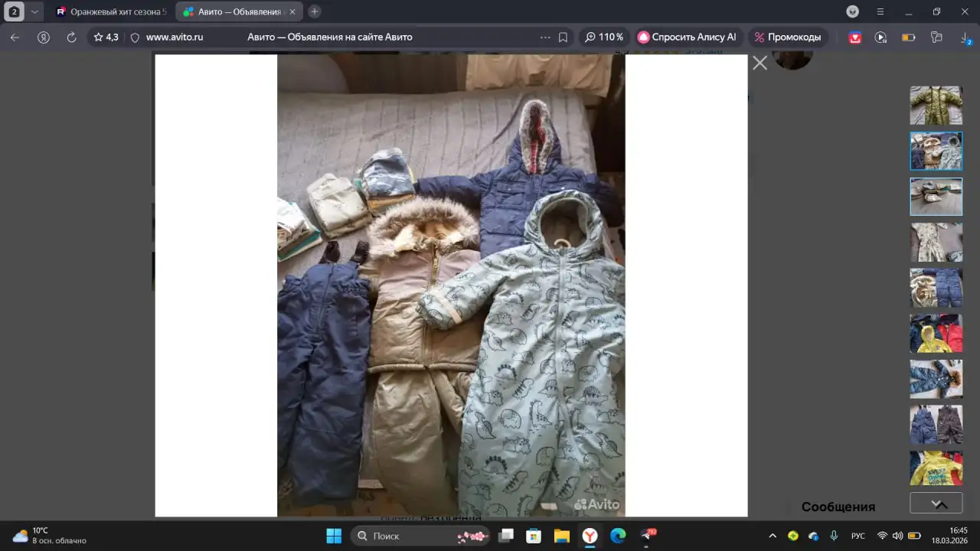
Task: Reload the Avito page
Action: 71,37
